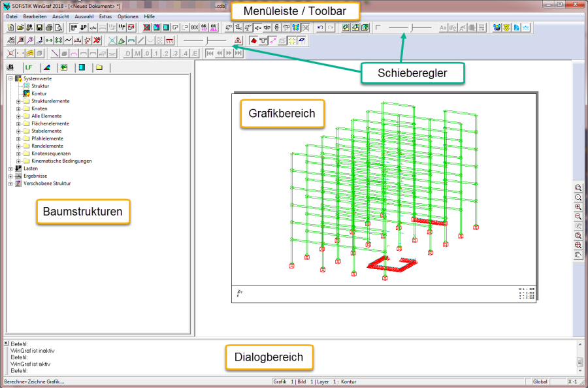This screenshot has width=588, height=388.
Task: Click the slider handle in top toolbar
Action: tap(412, 27)
